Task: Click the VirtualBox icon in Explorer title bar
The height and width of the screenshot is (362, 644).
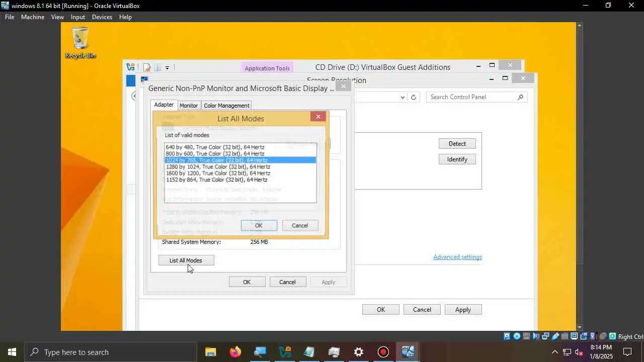Action: pos(131,67)
